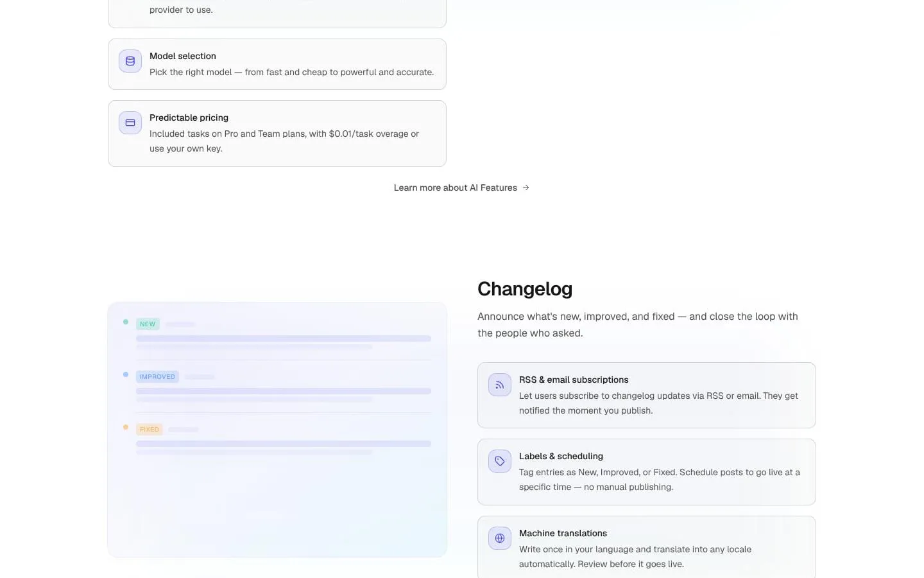The width and height of the screenshot is (924, 578).
Task: Select the NEW badge in changelog preview
Action: click(148, 324)
